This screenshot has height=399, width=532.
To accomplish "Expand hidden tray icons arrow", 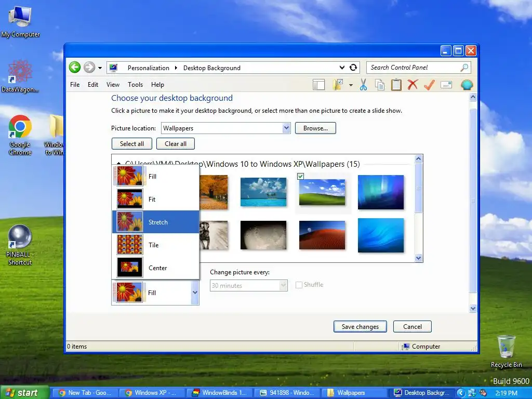I will 461,393.
